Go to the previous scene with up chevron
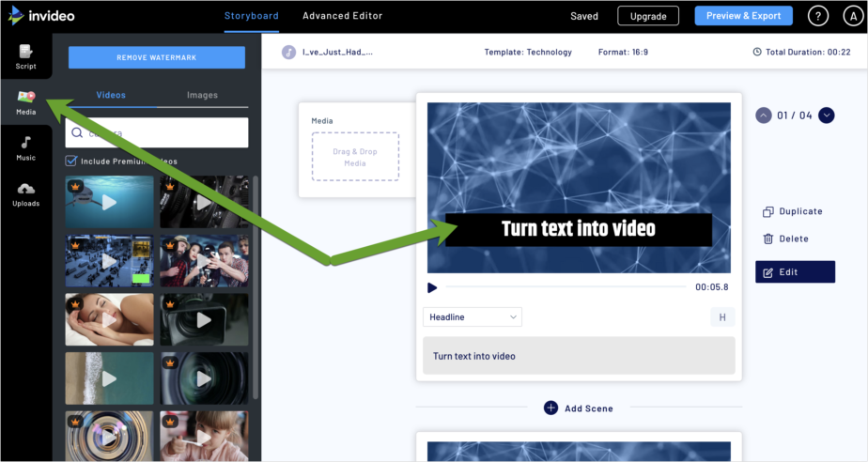 pos(764,115)
